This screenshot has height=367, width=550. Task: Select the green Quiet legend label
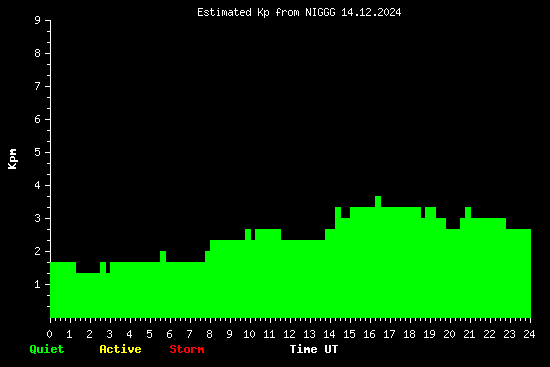click(47, 349)
